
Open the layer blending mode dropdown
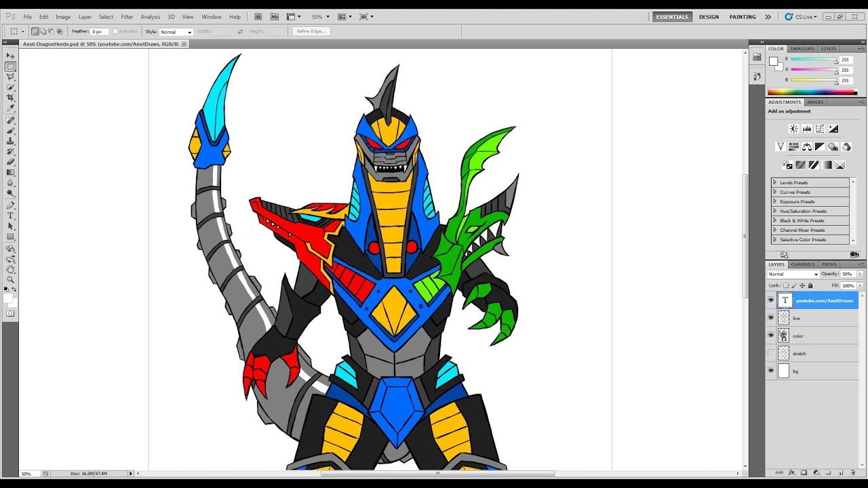coord(792,274)
